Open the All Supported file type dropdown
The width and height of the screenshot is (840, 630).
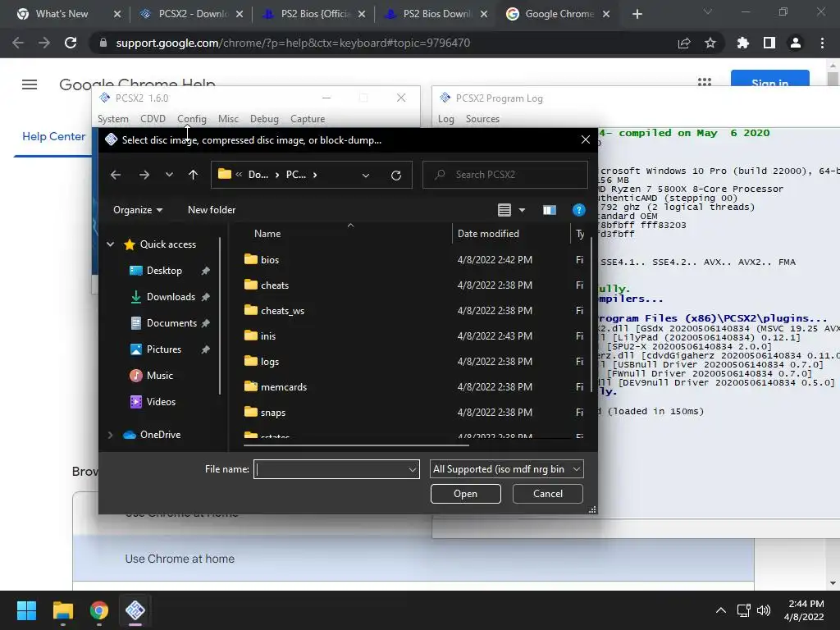[506, 469]
